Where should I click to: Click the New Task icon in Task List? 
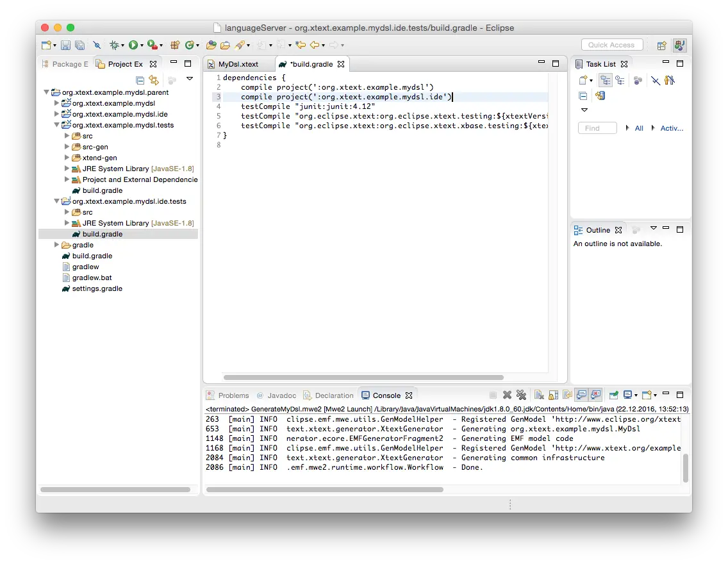coord(583,80)
